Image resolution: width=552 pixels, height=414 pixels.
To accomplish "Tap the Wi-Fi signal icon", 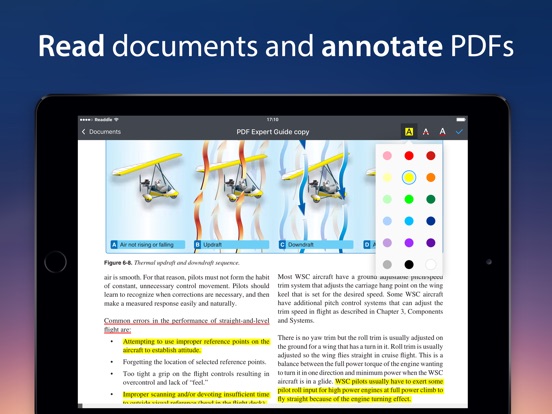I will 117,120.
